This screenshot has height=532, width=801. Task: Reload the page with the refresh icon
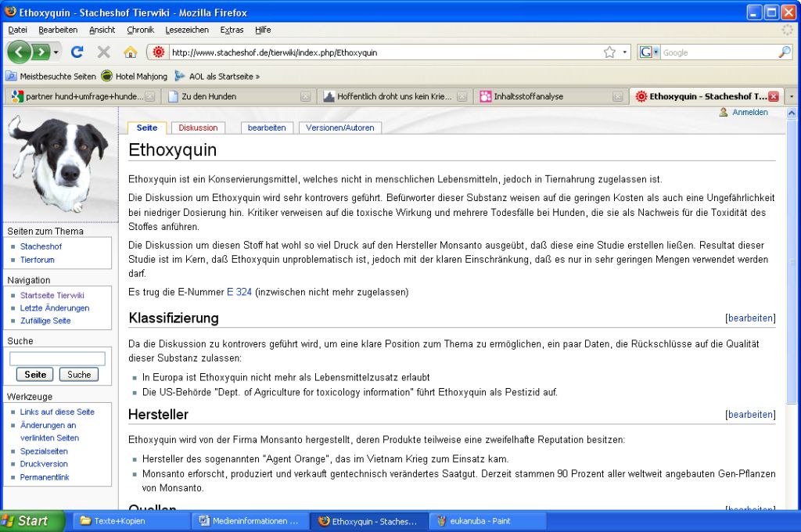click(77, 52)
